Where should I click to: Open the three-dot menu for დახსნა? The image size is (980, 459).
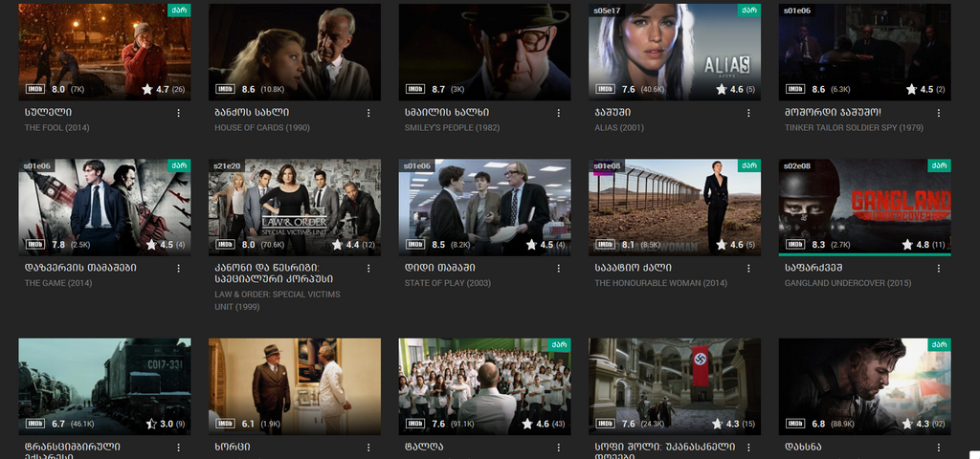938,448
